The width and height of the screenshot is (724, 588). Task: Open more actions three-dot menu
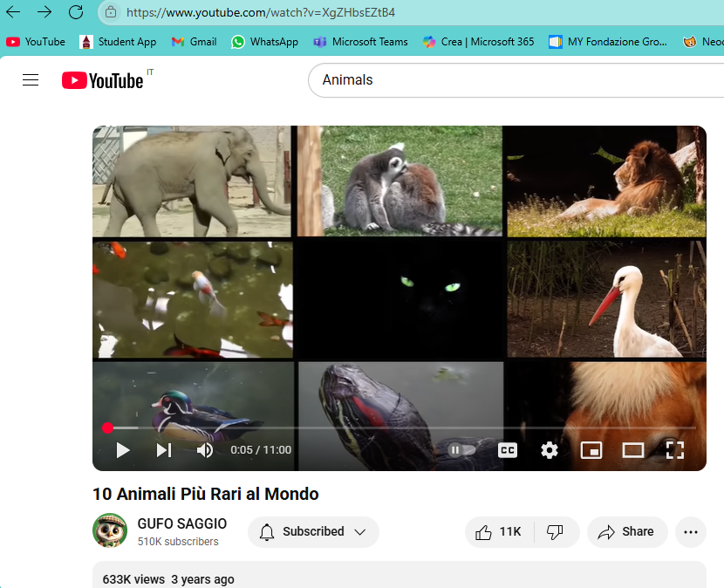pyautogui.click(x=690, y=531)
